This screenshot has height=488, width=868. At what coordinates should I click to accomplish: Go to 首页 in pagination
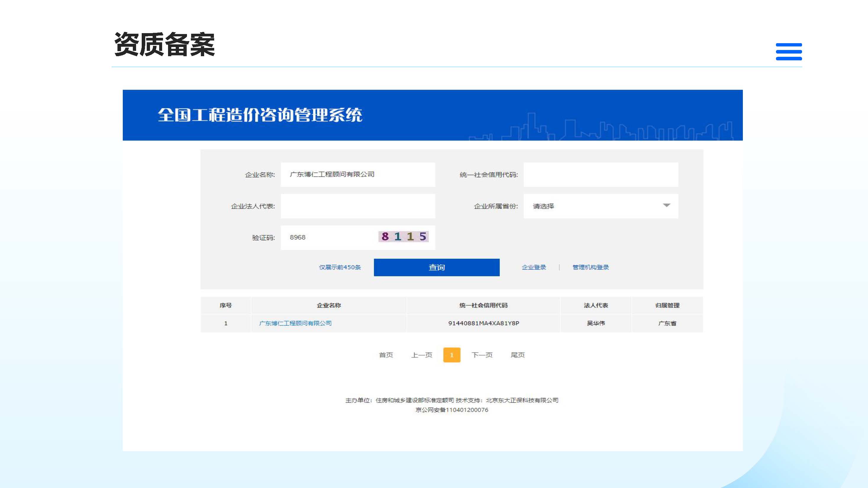click(386, 355)
